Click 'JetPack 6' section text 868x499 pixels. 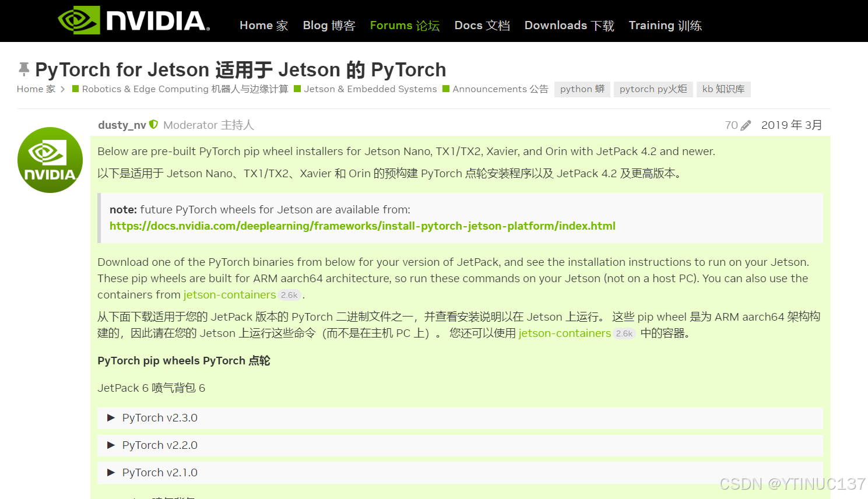pyautogui.click(x=151, y=388)
